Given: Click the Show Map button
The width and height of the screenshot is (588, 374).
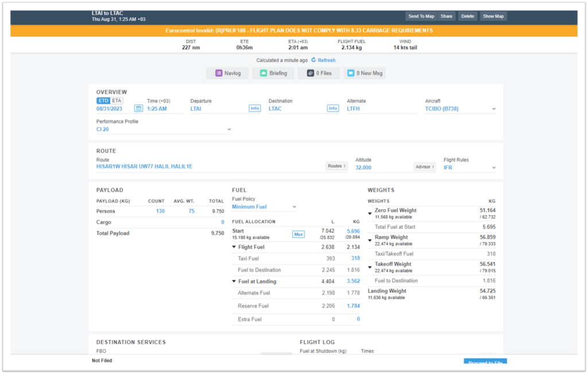Looking at the screenshot, I should tap(493, 16).
